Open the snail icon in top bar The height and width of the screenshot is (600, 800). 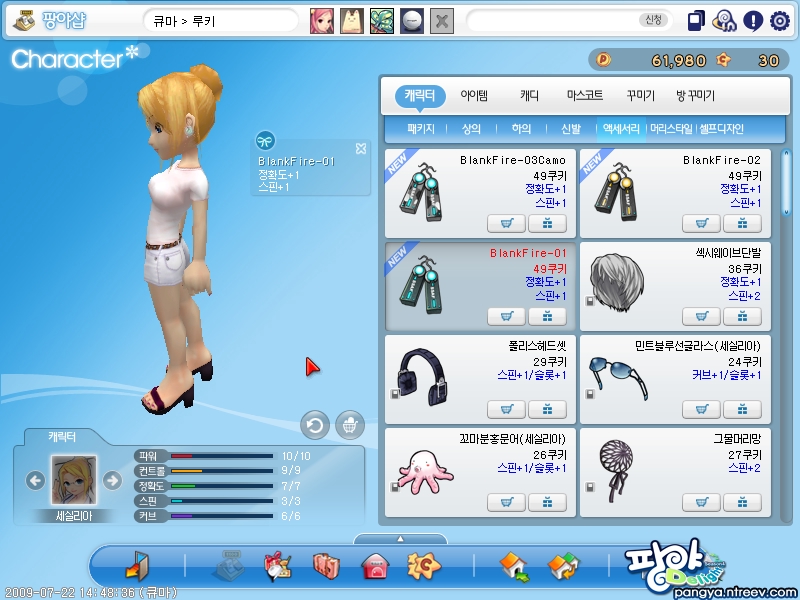724,21
